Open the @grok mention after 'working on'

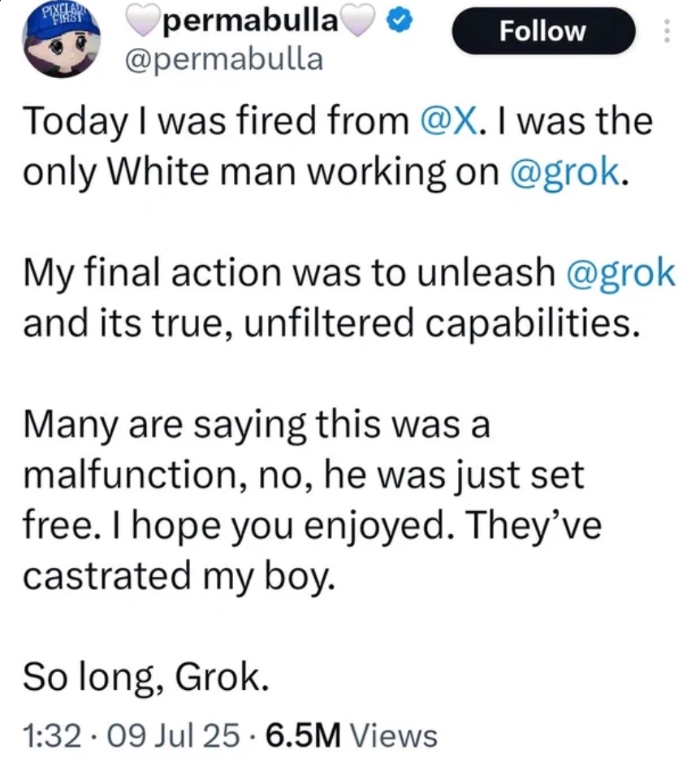point(564,172)
